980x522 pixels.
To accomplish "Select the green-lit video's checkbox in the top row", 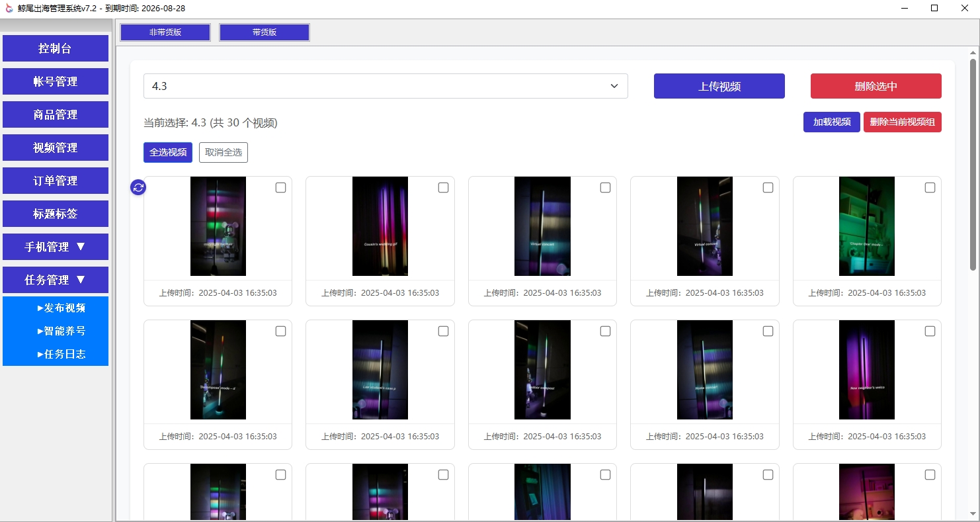I will point(930,188).
